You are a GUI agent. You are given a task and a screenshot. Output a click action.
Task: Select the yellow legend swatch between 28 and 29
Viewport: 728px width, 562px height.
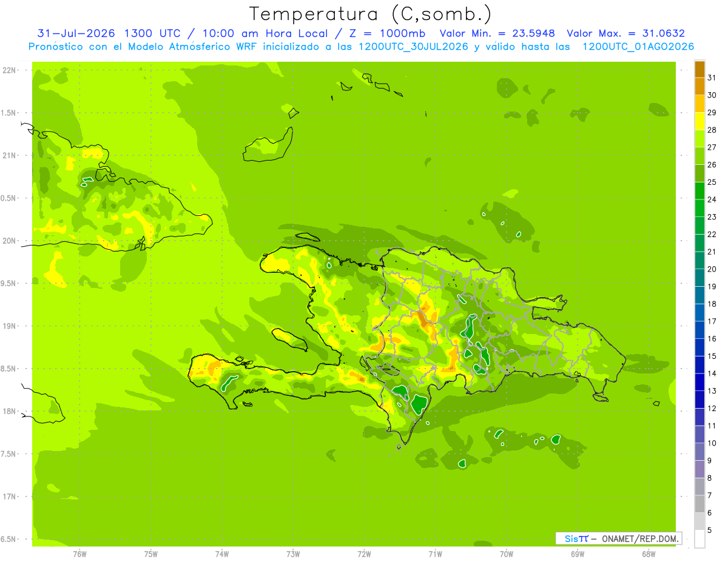click(699, 121)
